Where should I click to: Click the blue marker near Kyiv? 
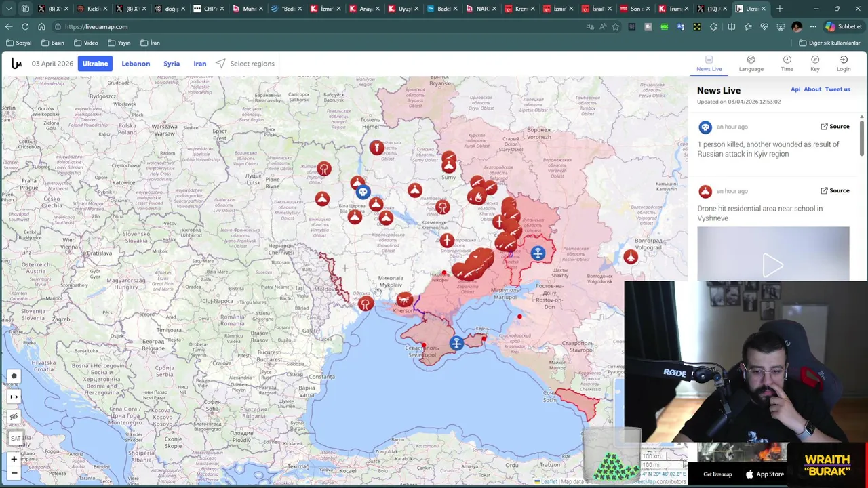click(363, 192)
